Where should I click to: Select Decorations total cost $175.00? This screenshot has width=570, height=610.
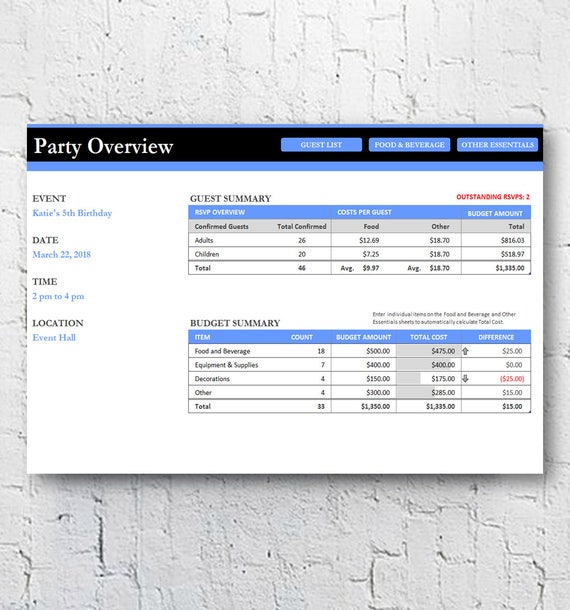coord(443,379)
